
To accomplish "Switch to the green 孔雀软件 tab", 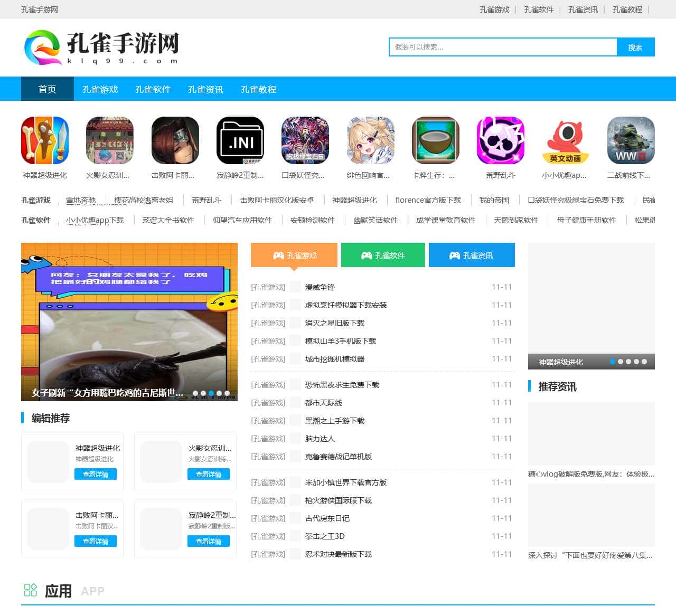I will (383, 255).
